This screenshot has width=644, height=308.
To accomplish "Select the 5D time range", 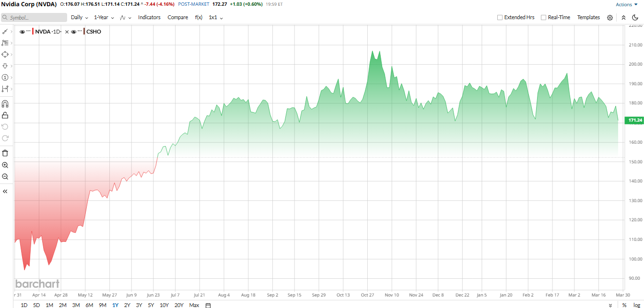I will pyautogui.click(x=36, y=305).
